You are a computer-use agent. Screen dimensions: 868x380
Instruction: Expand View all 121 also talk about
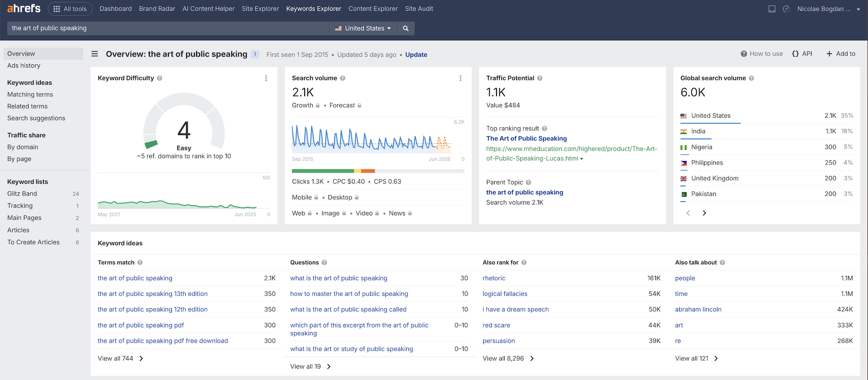point(697,358)
